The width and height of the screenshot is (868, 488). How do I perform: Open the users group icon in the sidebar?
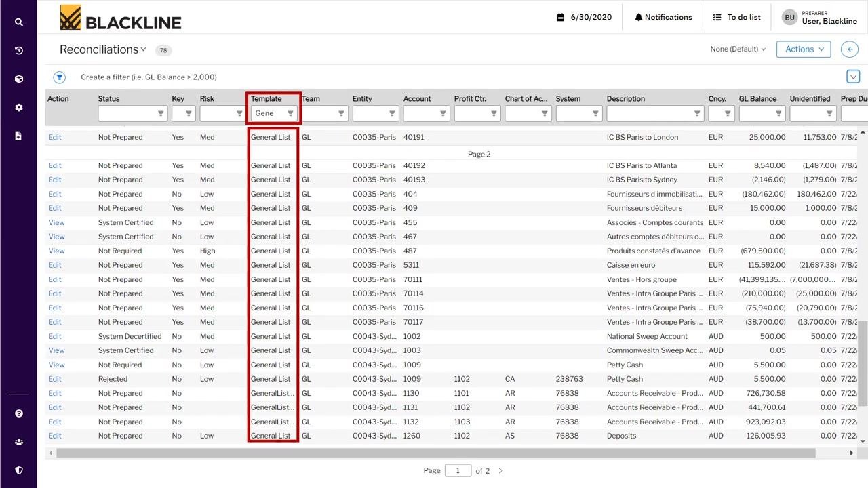click(18, 442)
